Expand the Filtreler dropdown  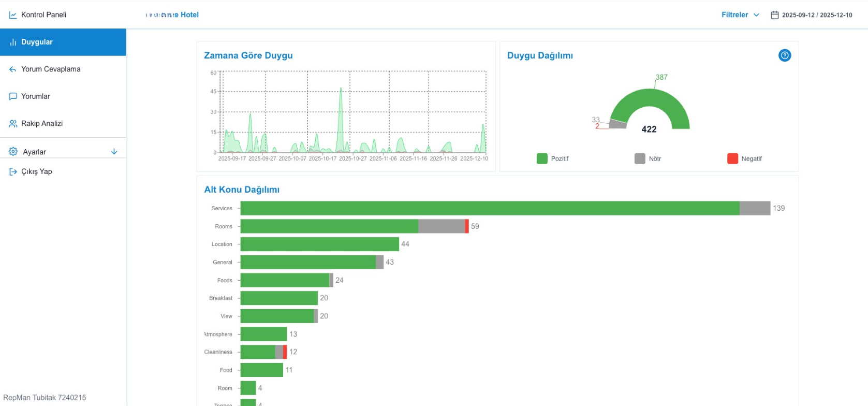coord(740,15)
